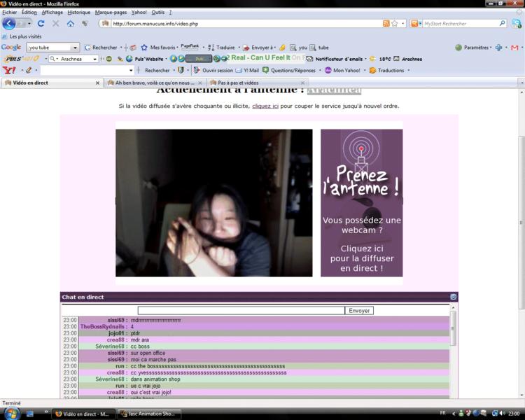Click the chat panel icon in Chat en direct header

coord(453,297)
